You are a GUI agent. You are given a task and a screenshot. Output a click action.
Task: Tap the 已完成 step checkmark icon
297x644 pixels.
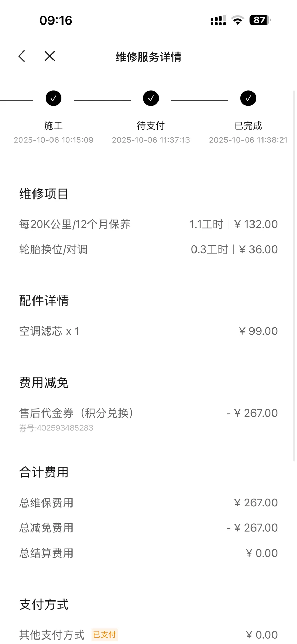[248, 98]
